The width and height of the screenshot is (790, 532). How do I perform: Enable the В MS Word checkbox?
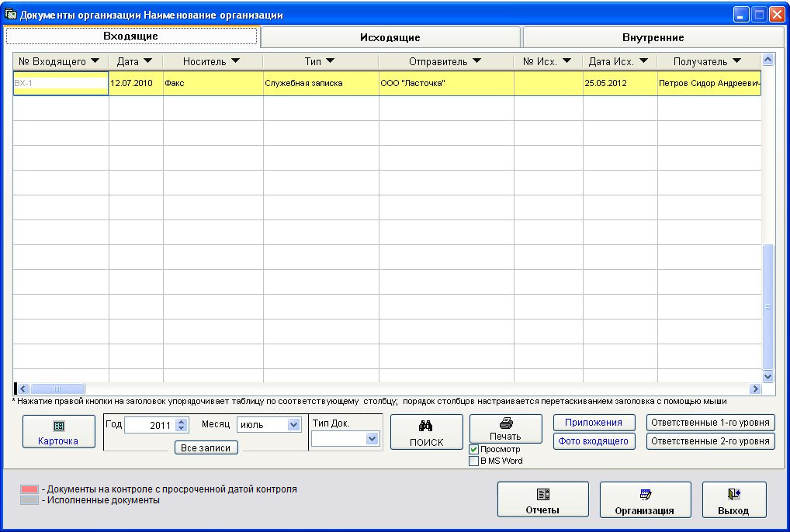click(474, 461)
